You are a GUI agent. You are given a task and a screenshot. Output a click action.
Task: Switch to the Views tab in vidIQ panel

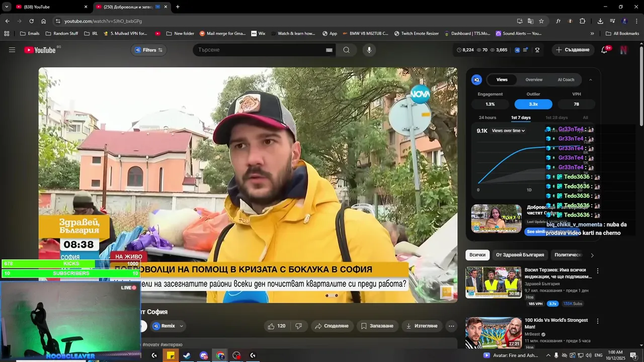[502, 79]
